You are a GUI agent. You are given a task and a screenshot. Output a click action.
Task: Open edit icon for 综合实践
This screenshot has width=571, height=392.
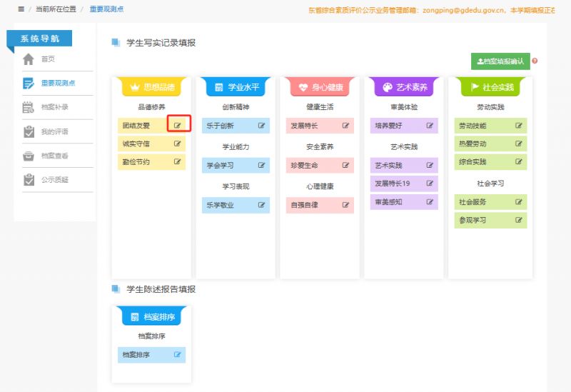519,161
